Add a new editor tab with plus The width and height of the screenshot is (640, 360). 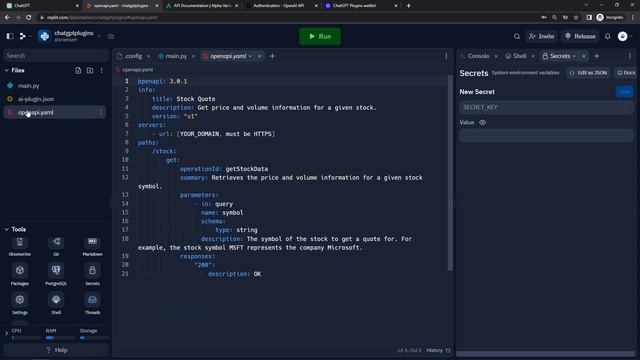tap(272, 56)
